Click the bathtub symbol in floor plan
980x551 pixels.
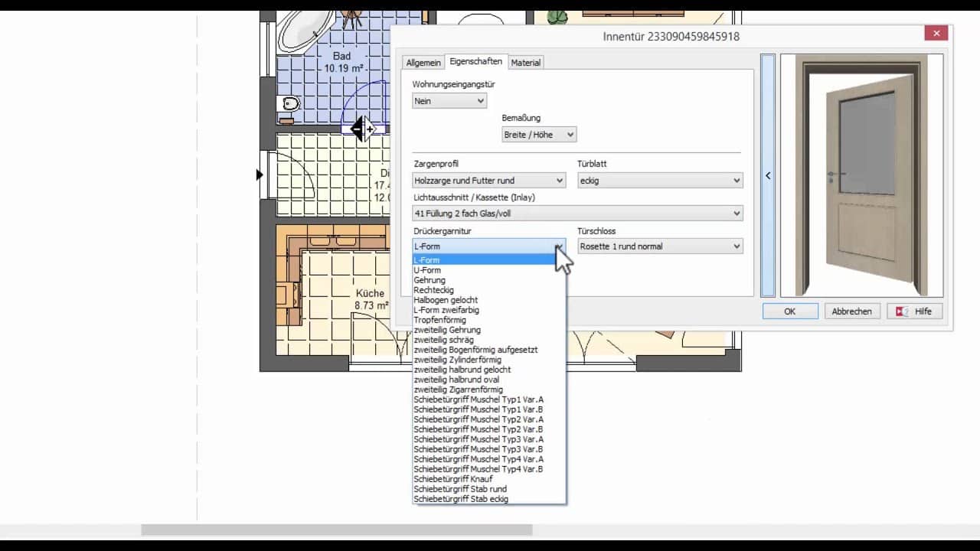pos(305,31)
